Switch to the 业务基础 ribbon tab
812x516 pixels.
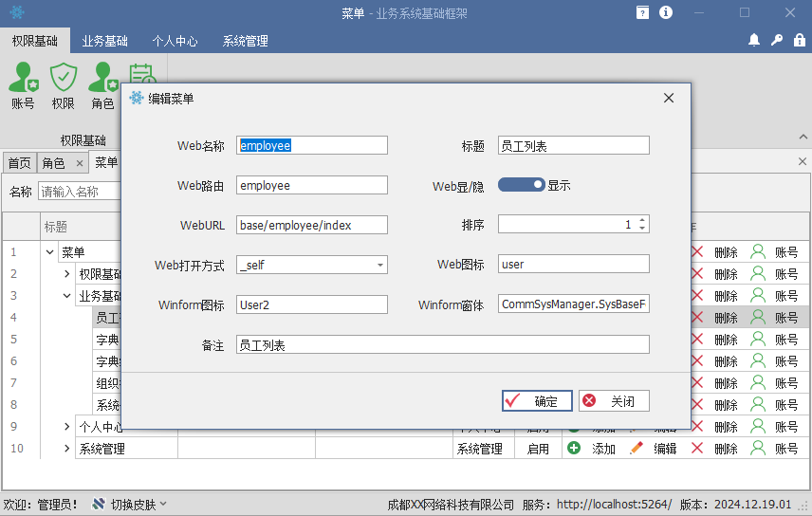104,41
